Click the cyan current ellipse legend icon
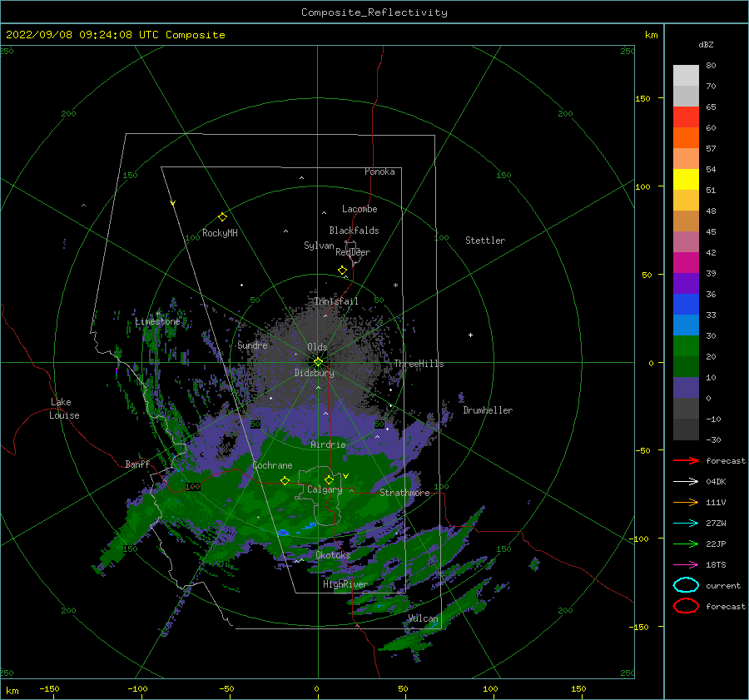 coord(686,585)
